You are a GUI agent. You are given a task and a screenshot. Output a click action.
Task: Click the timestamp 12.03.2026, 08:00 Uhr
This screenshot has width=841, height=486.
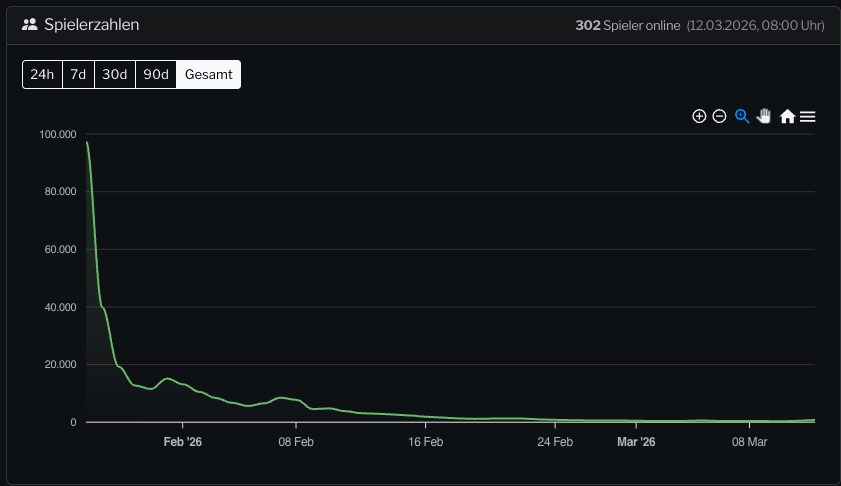(x=756, y=25)
